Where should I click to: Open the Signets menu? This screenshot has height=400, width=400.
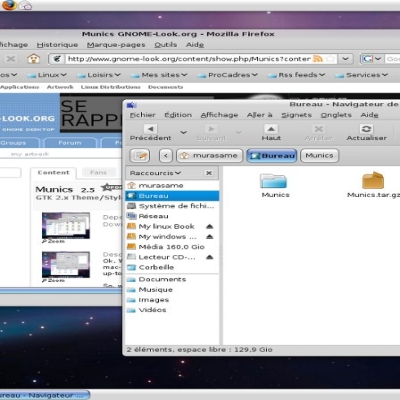[297, 115]
